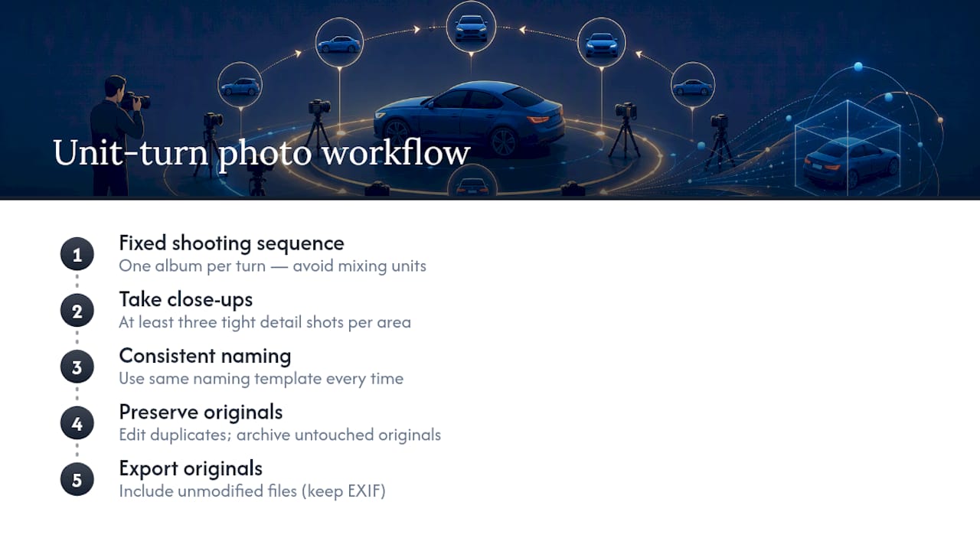The image size is (980, 551).
Task: Click 'Edit duplicates; archive untouched originals' text
Action: pyautogui.click(x=279, y=435)
